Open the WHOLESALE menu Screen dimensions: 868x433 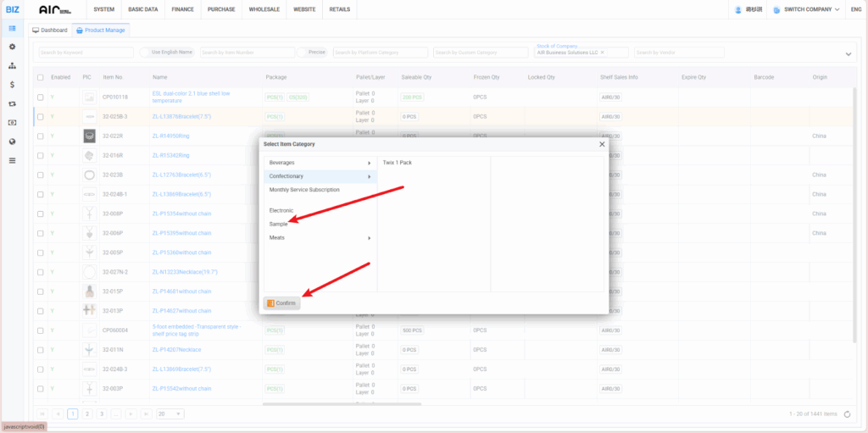(266, 9)
